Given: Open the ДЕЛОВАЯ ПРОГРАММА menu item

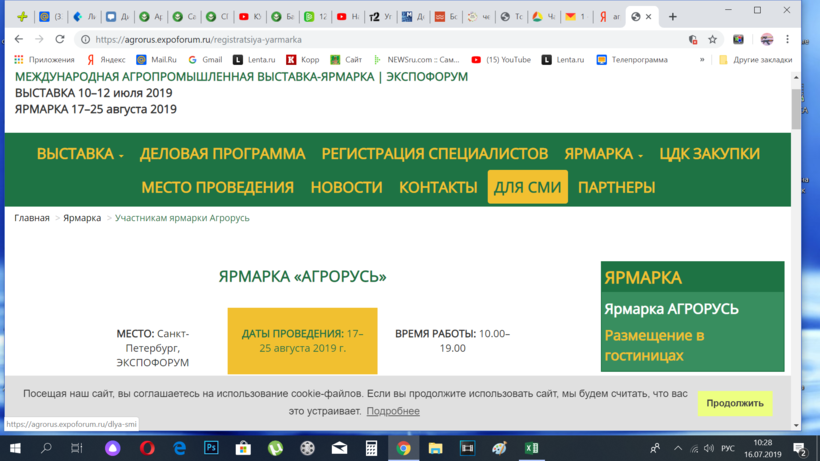Looking at the screenshot, I should pyautogui.click(x=222, y=154).
